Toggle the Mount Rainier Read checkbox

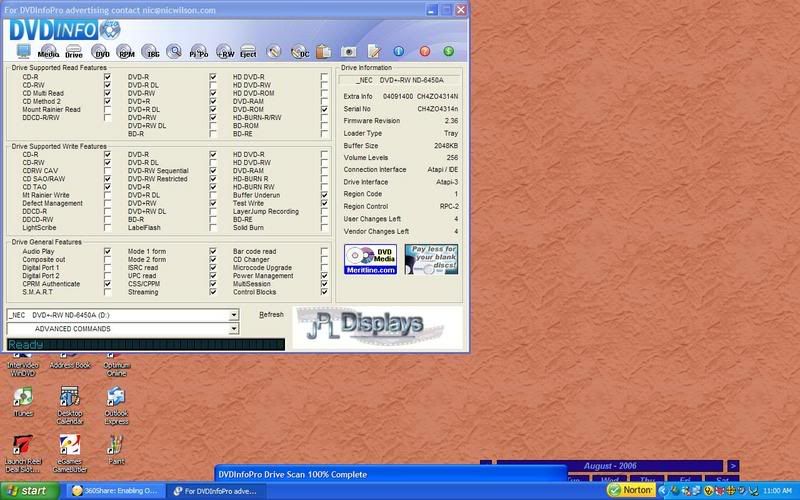[107, 110]
